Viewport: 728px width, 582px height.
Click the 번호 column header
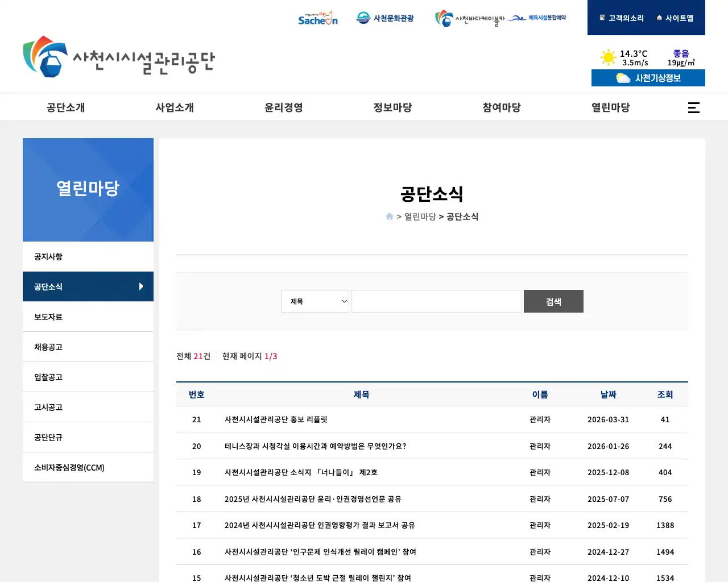pyautogui.click(x=197, y=394)
